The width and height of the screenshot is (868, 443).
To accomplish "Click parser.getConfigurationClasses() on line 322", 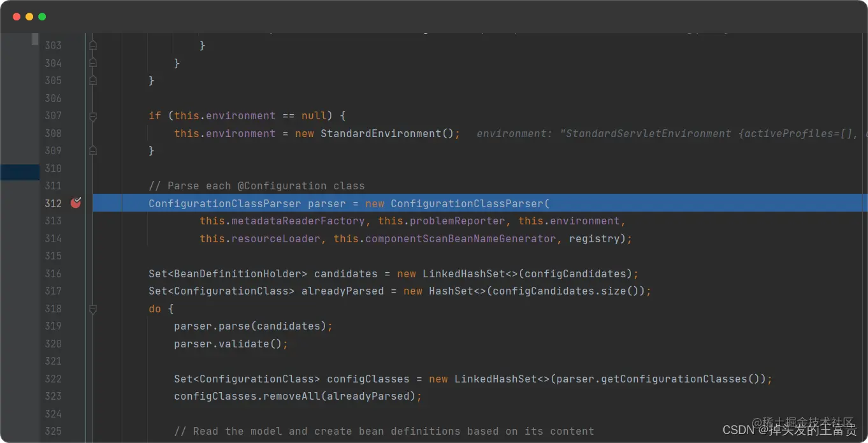I will pyautogui.click(x=658, y=379).
